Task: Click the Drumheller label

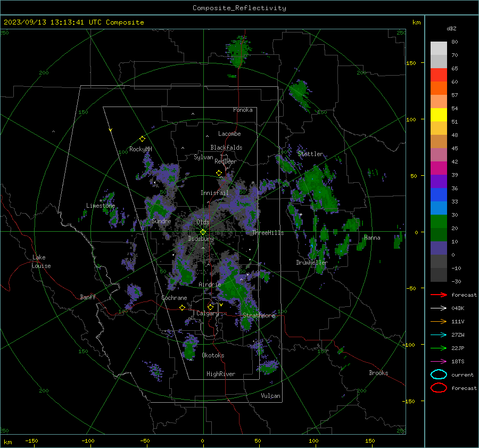Action: coord(312,263)
